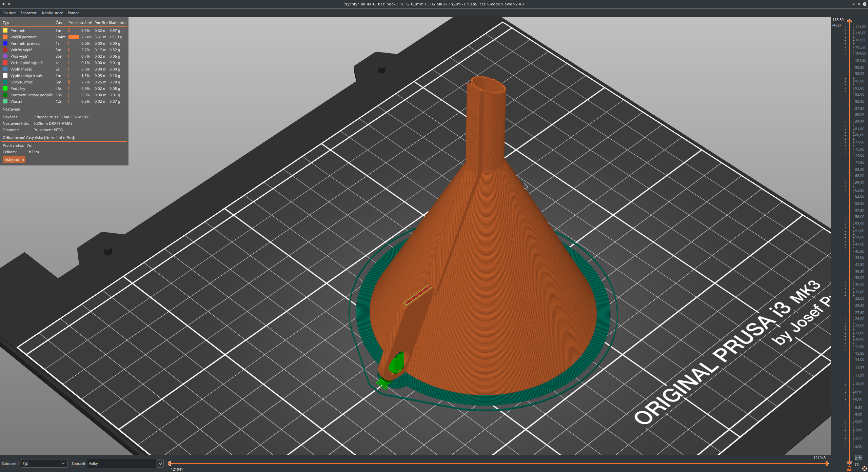
Task: Click the orange diamond at the left slider end
Action: tap(170, 464)
